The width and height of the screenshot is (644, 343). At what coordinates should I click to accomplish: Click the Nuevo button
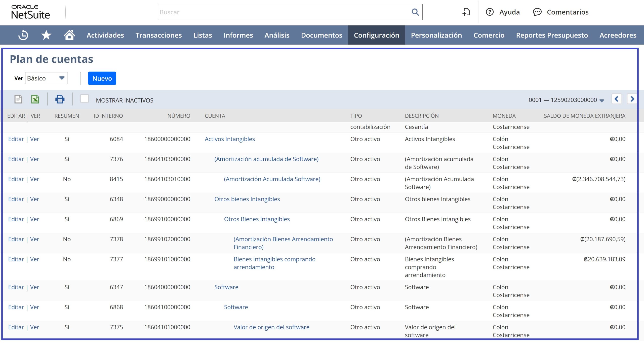[102, 78]
